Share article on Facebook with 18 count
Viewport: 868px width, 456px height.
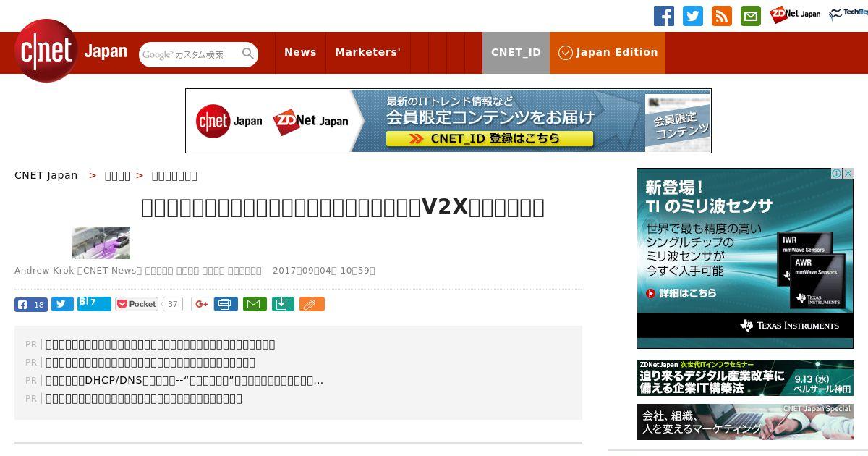click(31, 304)
